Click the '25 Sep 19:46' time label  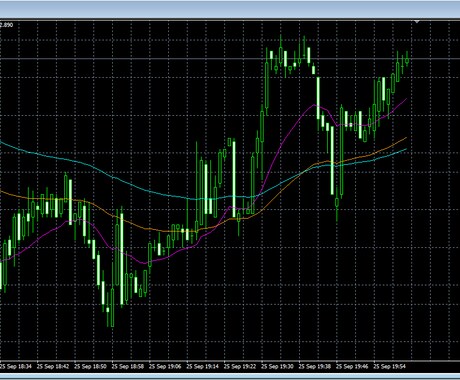(352, 366)
